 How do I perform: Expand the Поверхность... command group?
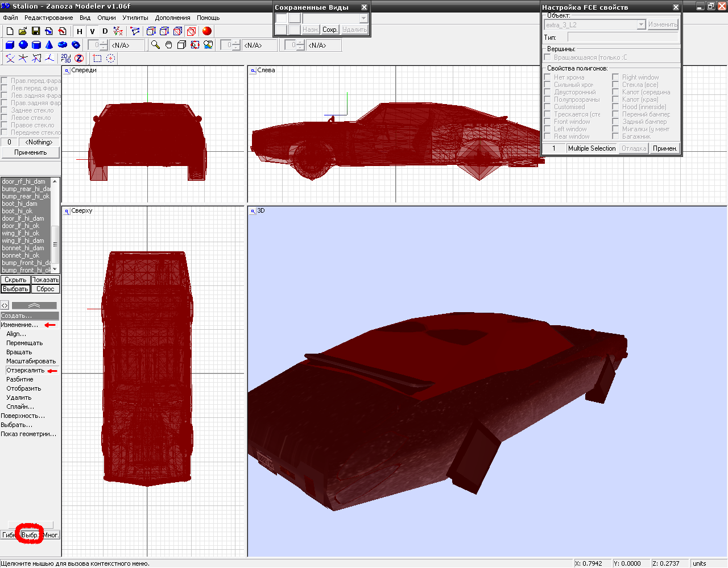point(23,416)
